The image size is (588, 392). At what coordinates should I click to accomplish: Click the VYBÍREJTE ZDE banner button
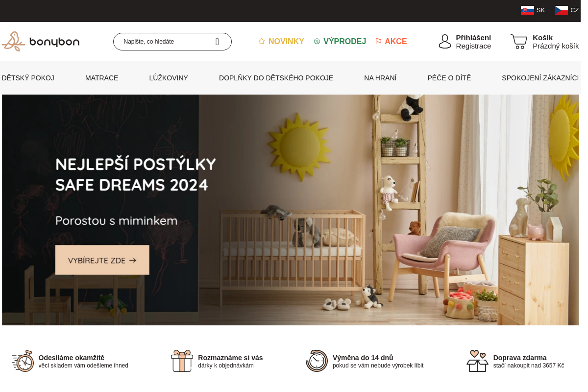point(102,260)
